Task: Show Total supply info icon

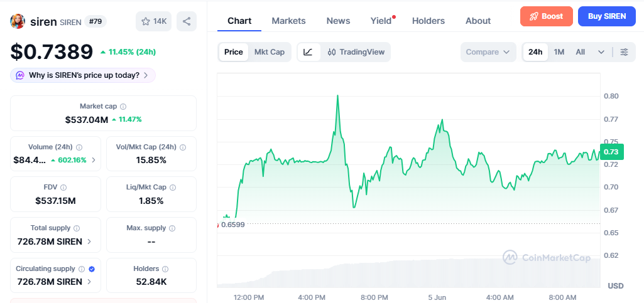Action: click(77, 228)
